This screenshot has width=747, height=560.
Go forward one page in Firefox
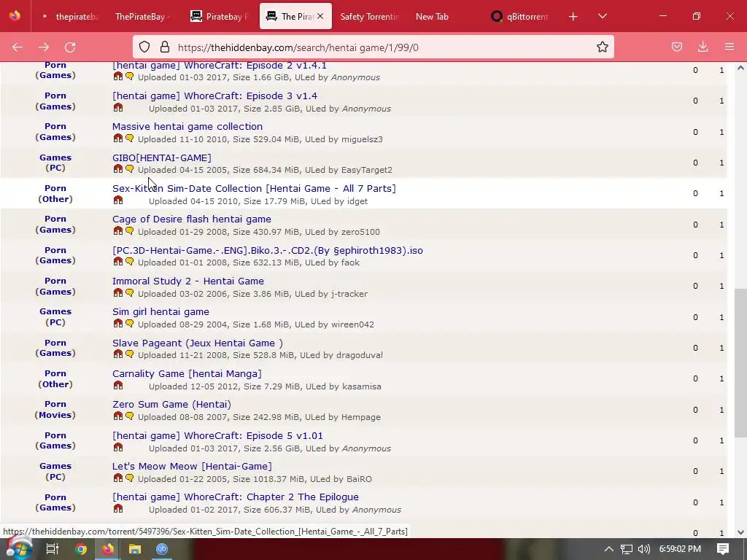tap(44, 47)
